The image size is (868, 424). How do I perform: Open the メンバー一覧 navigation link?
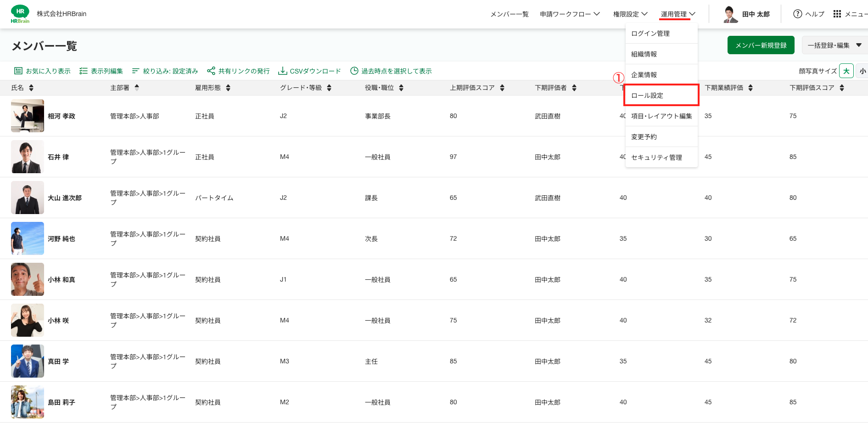510,14
